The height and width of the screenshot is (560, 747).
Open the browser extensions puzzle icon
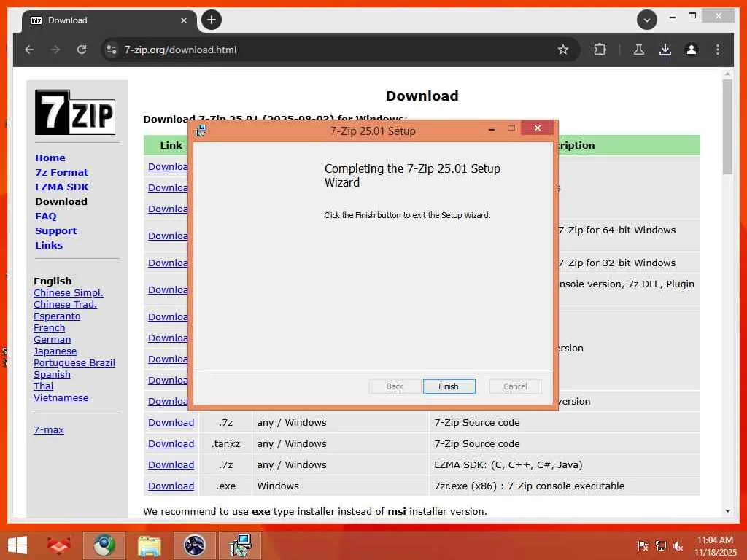[x=600, y=50]
